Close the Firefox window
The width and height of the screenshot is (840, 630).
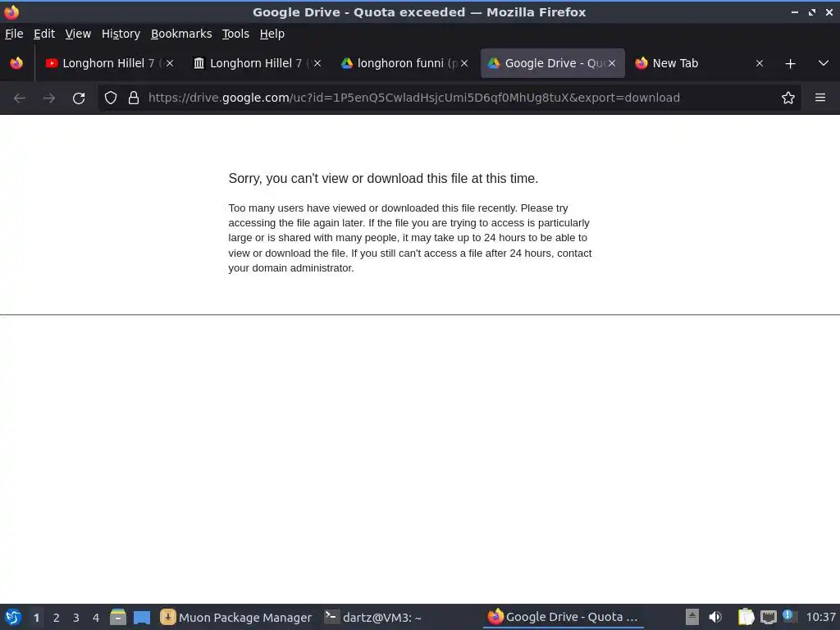[x=829, y=11]
